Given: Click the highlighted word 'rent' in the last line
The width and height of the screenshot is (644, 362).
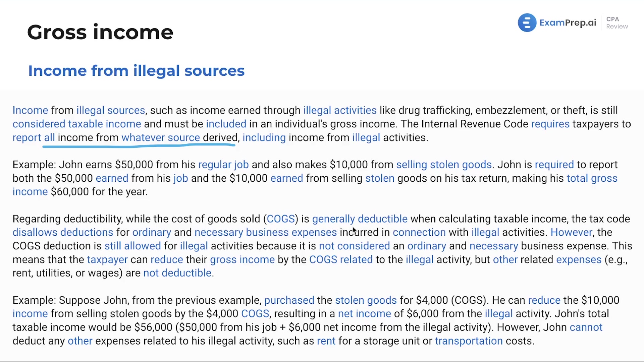Looking at the screenshot, I should point(326,341).
